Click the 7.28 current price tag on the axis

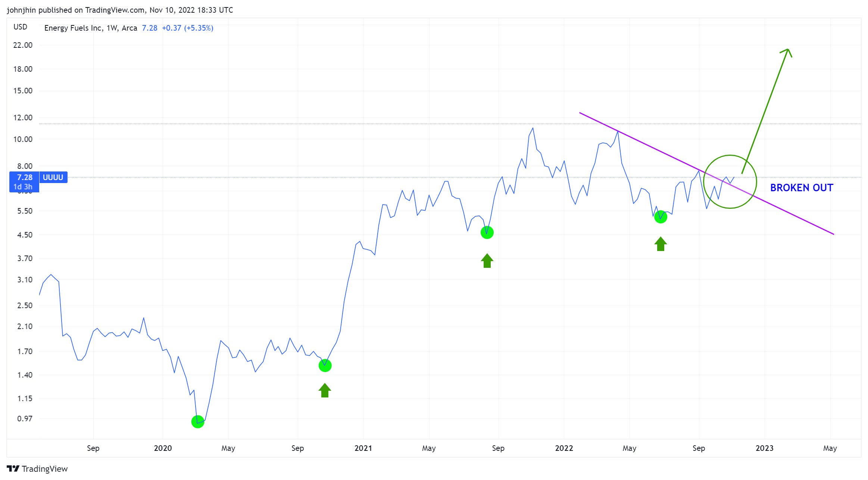click(24, 177)
